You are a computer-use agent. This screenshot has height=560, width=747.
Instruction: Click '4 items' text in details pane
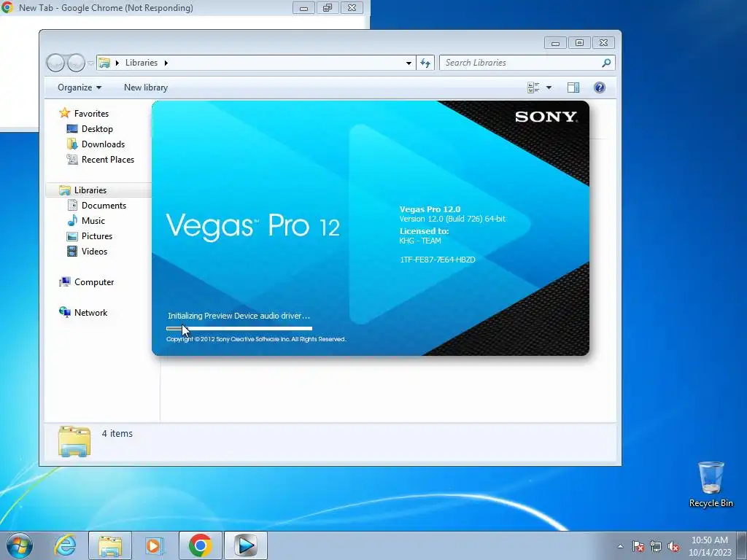tap(117, 433)
